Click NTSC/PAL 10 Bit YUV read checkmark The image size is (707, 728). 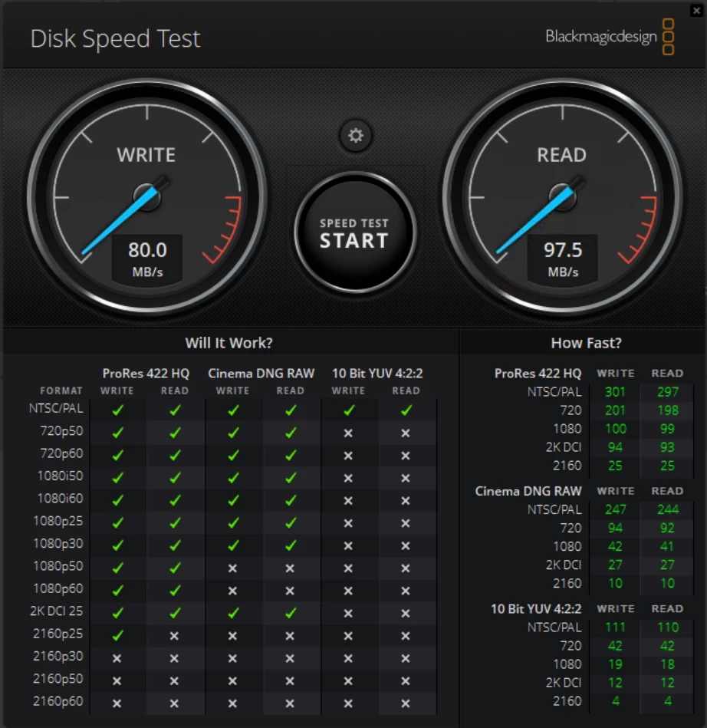tap(406, 410)
